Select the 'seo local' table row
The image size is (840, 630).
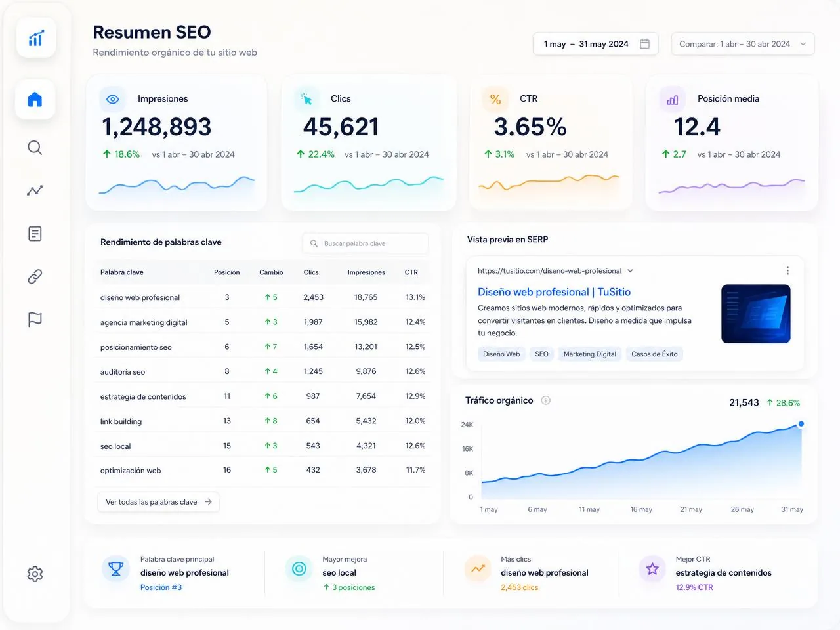pos(262,446)
